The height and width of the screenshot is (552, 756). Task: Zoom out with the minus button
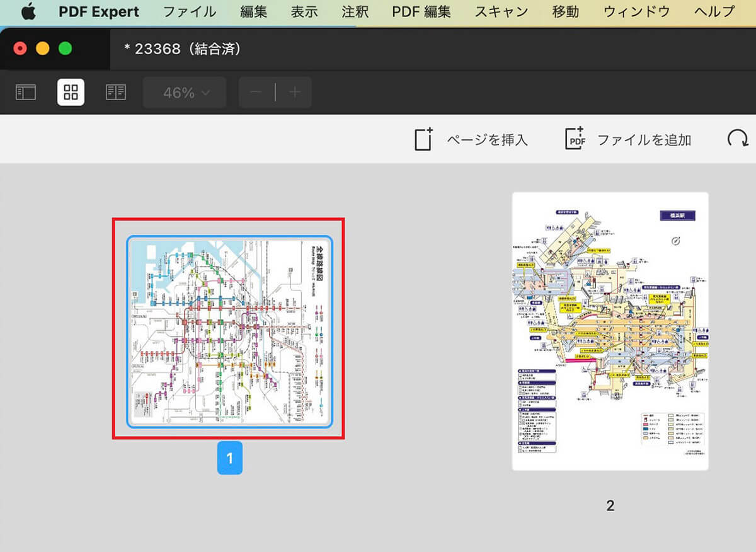point(256,93)
